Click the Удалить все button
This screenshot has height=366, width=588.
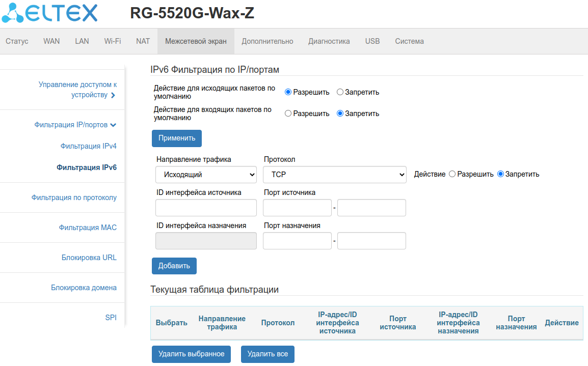click(x=268, y=354)
